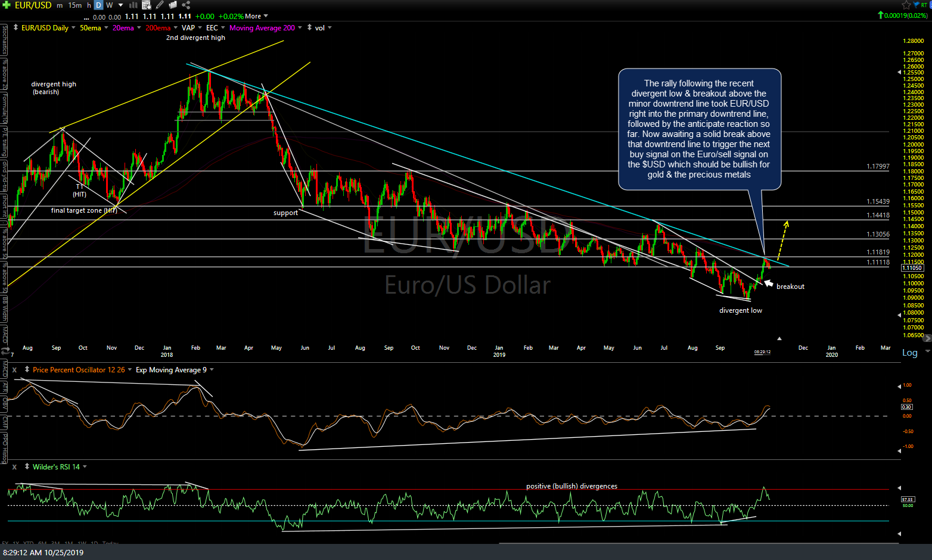Click the 'divergent low' annotation label
The height and width of the screenshot is (560, 932).
click(741, 310)
